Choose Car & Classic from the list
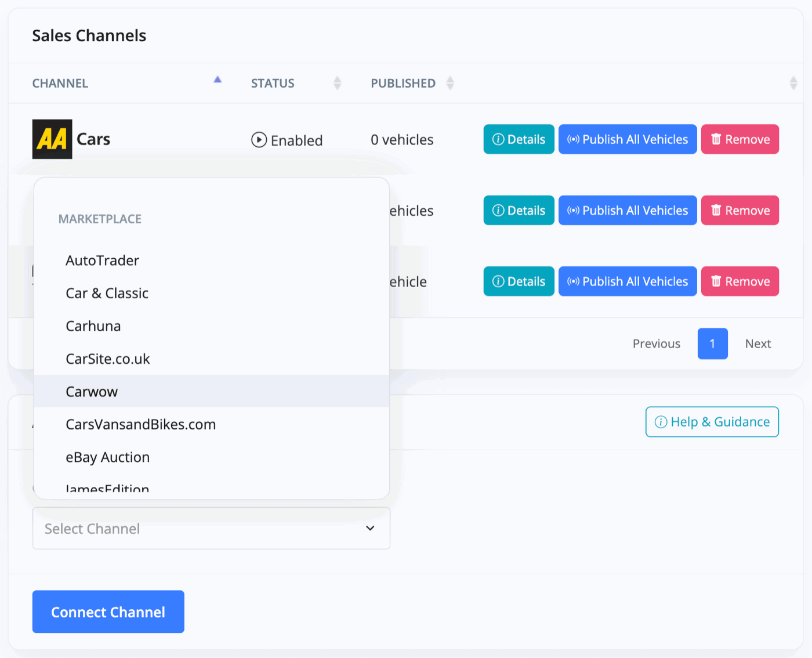The width and height of the screenshot is (812, 658). 212,293
